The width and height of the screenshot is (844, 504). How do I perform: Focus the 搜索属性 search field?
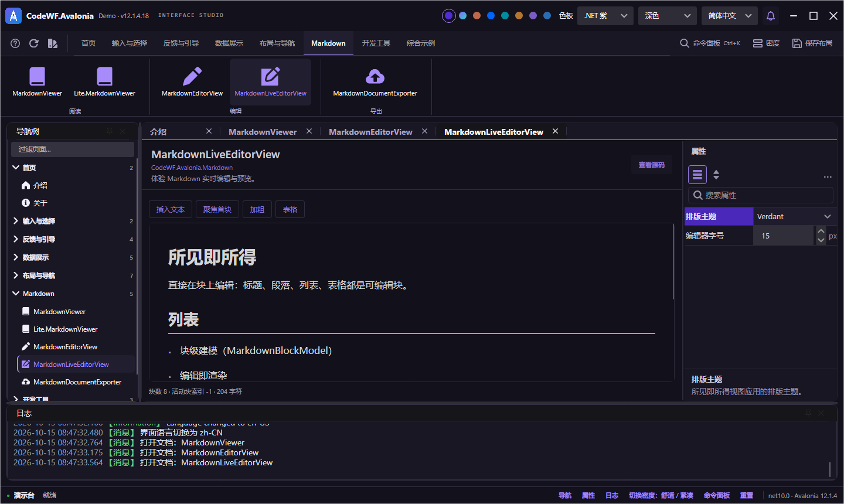coord(761,195)
